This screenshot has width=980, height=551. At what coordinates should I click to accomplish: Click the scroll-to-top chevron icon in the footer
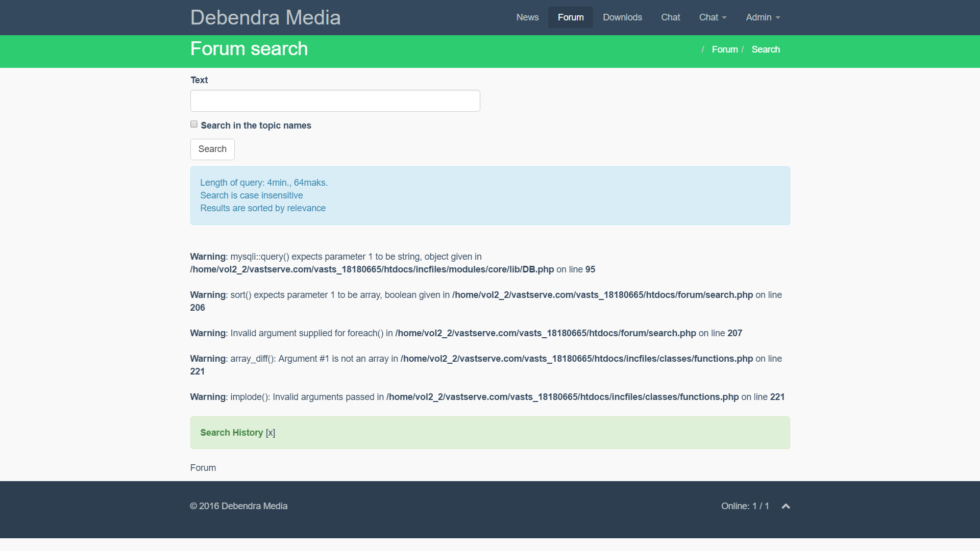click(x=786, y=506)
